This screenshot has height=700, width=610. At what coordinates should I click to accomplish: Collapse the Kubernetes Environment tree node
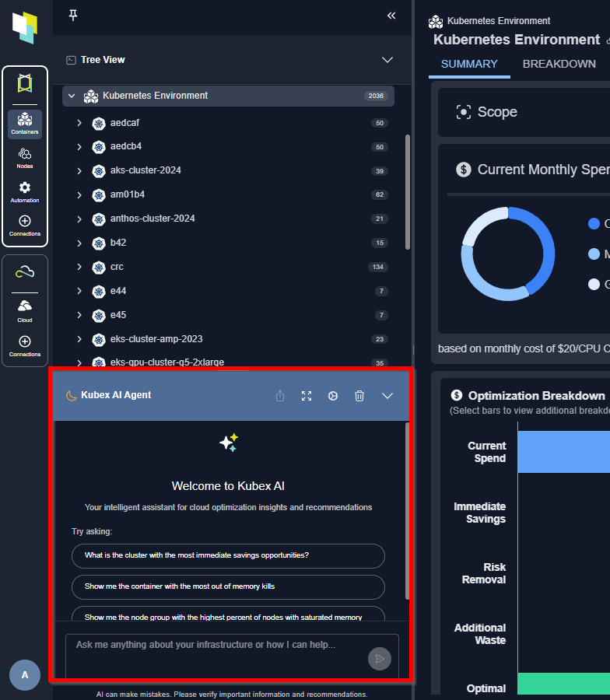coord(72,96)
